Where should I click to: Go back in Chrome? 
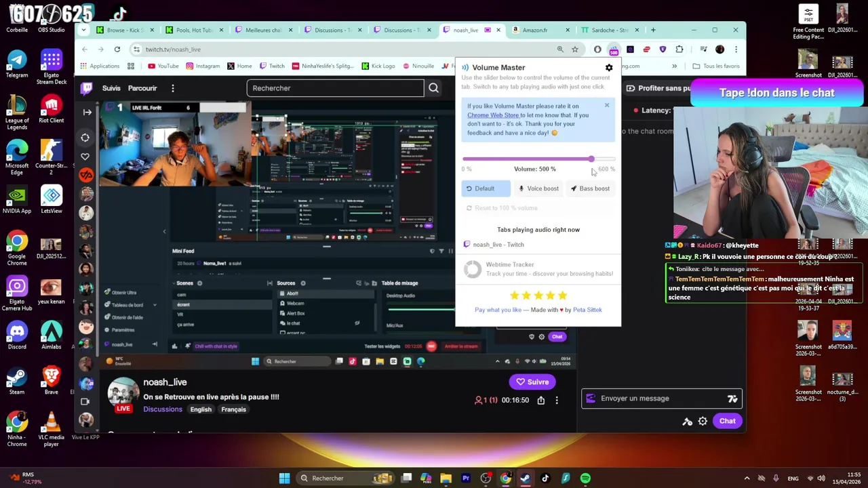click(x=85, y=49)
